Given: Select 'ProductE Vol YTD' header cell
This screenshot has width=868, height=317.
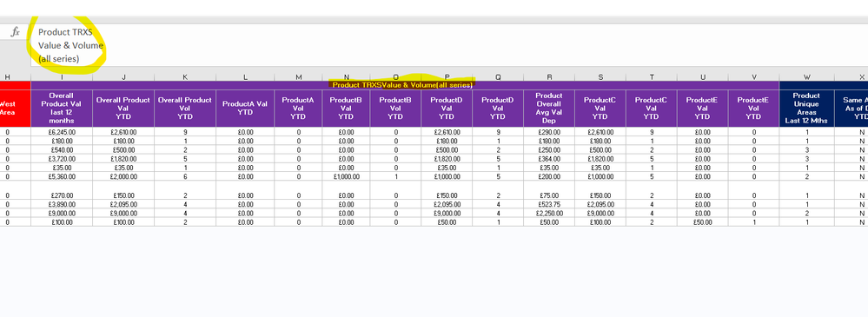Looking at the screenshot, I should 753,108.
